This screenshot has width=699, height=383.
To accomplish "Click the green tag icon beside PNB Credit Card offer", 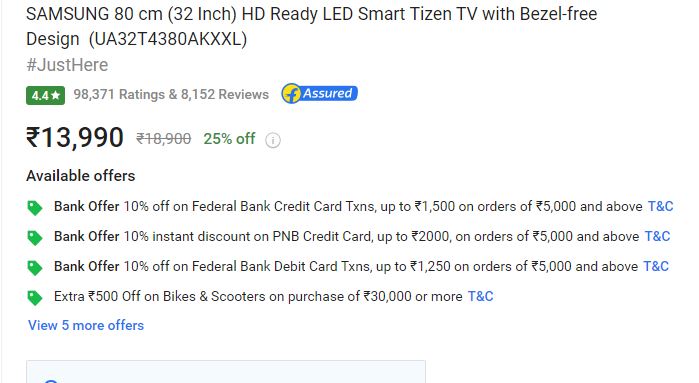I will (x=35, y=238).
